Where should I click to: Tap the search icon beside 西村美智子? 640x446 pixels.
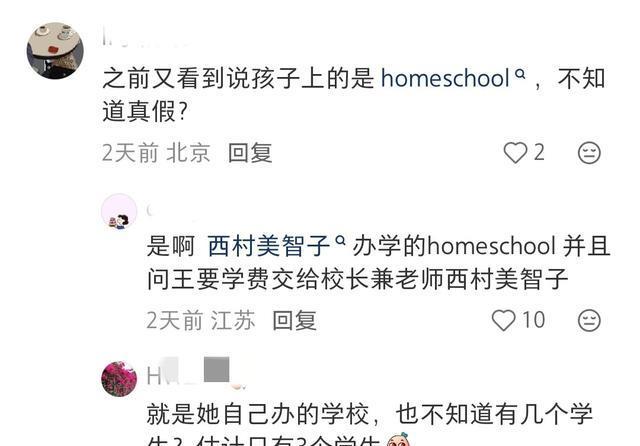[x=340, y=241]
